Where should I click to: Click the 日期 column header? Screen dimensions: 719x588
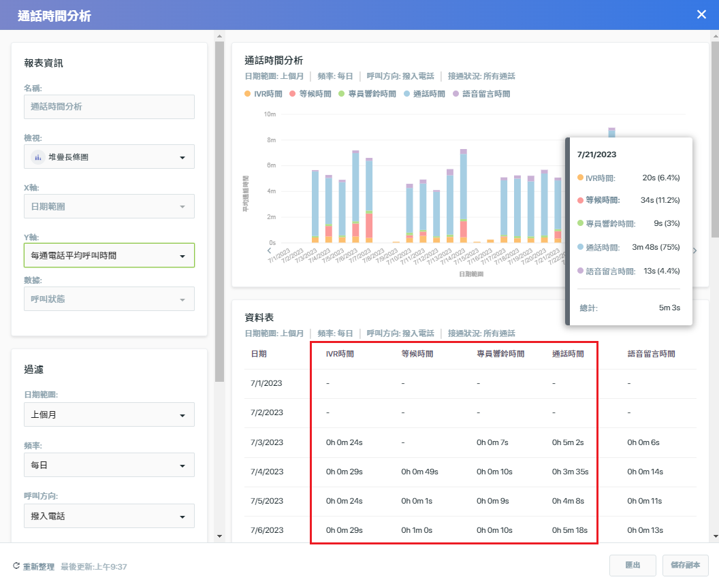259,354
